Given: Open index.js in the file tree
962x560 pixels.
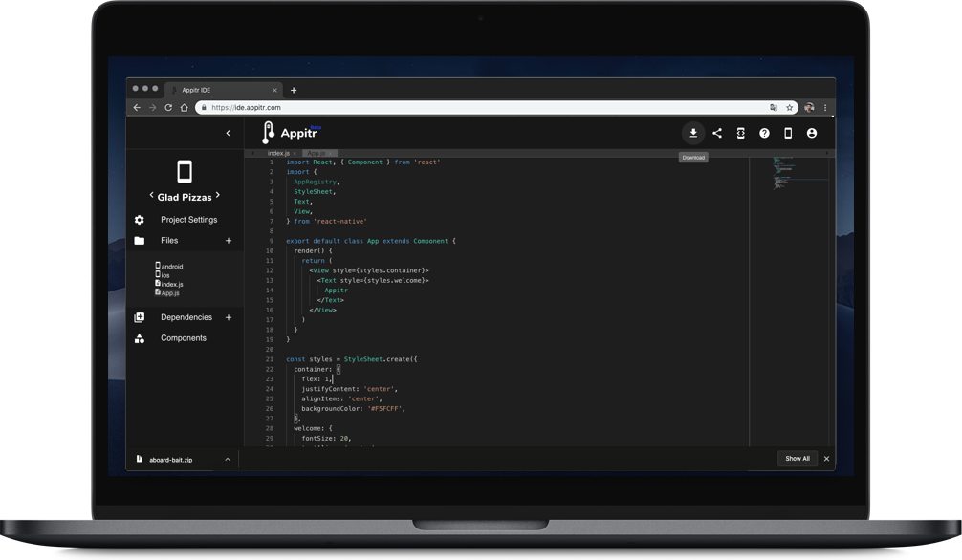Looking at the screenshot, I should pyautogui.click(x=169, y=284).
